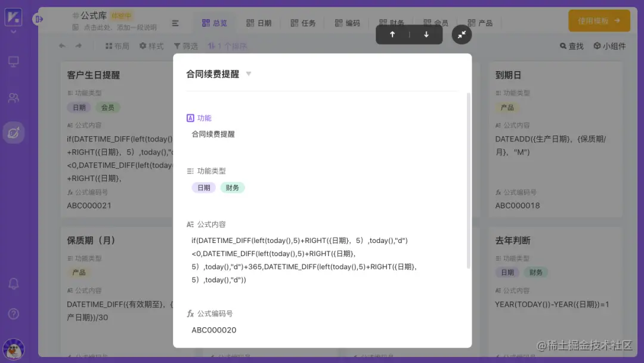Image resolution: width=644 pixels, height=363 pixels.
Task: Select the 财务 tag on 合同续费提醒
Action: point(233,187)
